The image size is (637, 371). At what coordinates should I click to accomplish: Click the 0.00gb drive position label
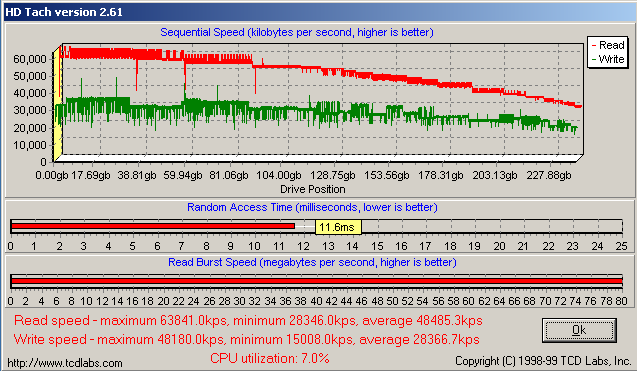[x=52, y=175]
